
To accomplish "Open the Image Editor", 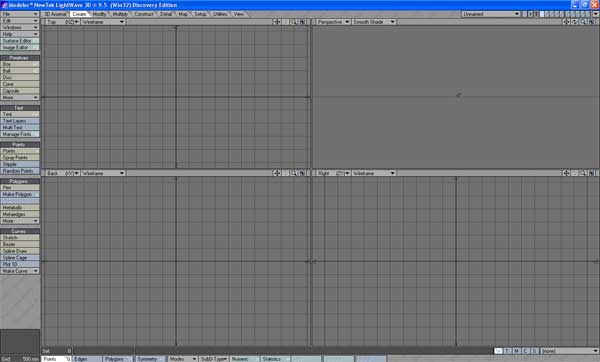I will pyautogui.click(x=20, y=47).
